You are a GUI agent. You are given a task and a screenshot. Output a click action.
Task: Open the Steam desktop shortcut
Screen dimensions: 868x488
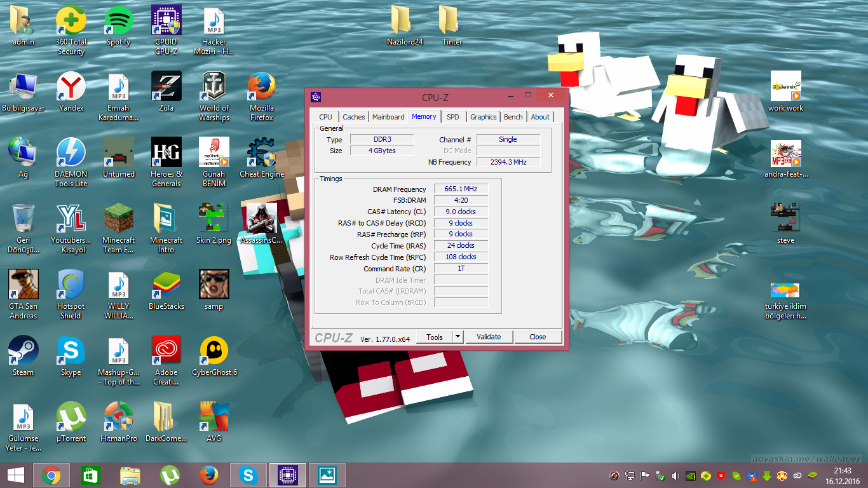(x=24, y=352)
